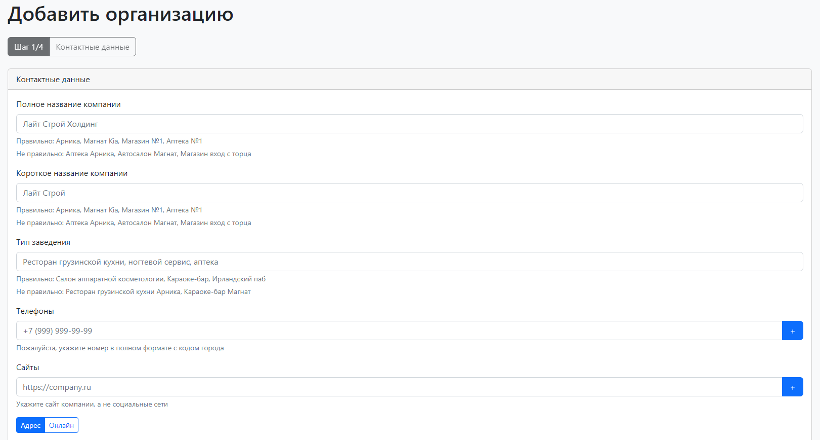Screen dimensions: 820x440
Task: Switch to the Онлайн toggle option
Action: pyautogui.click(x=62, y=425)
